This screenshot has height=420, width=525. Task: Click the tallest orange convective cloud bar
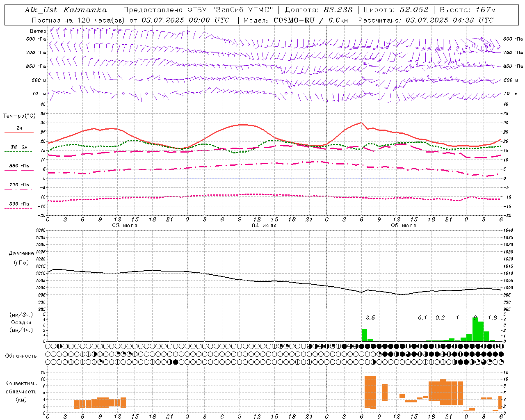[370, 392]
